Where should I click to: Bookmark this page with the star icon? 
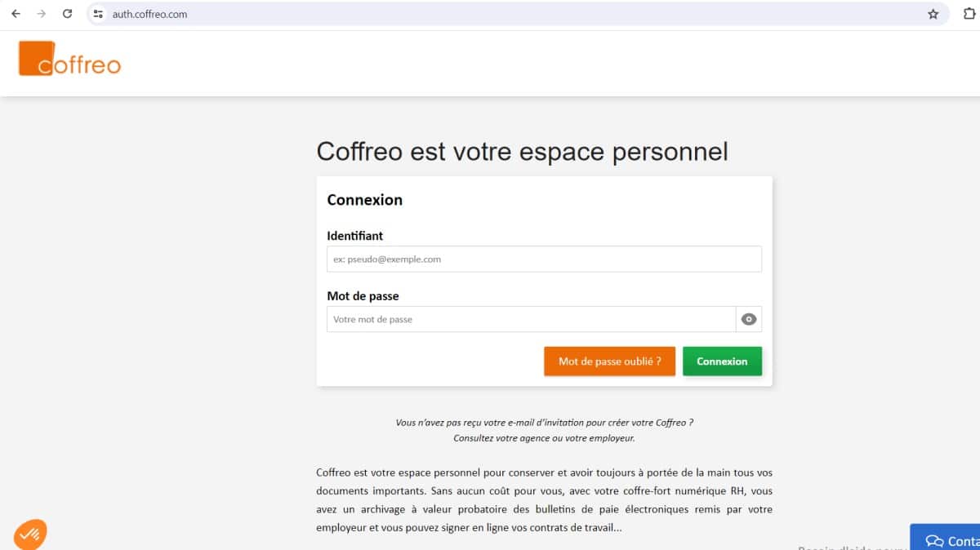933,14
